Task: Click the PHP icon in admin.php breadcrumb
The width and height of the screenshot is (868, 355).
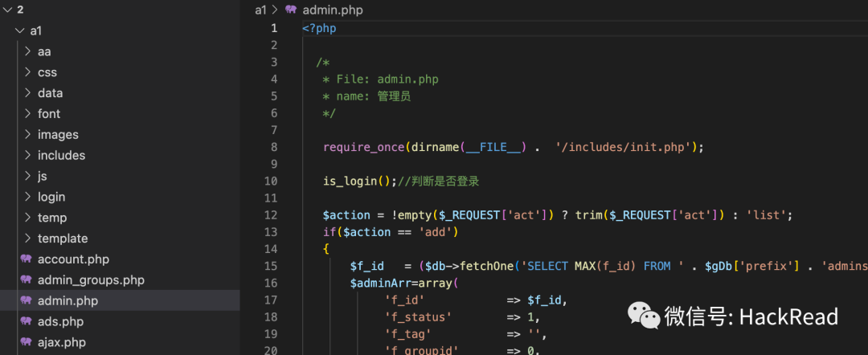Action: point(291,10)
